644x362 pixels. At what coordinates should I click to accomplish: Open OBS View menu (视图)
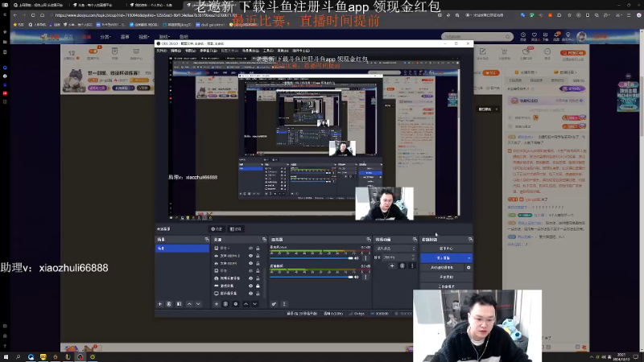click(190, 51)
